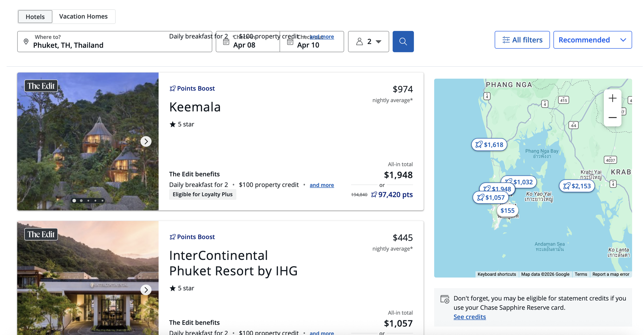Viewport: 644px width, 335px height.
Task: Open the Recommended sort dropdown
Action: pos(592,40)
